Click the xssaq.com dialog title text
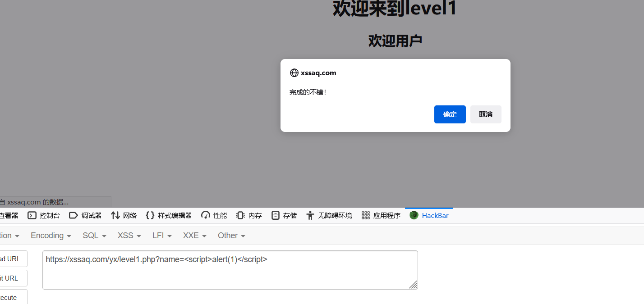Screen dimensions: 644x304 (x=318, y=73)
